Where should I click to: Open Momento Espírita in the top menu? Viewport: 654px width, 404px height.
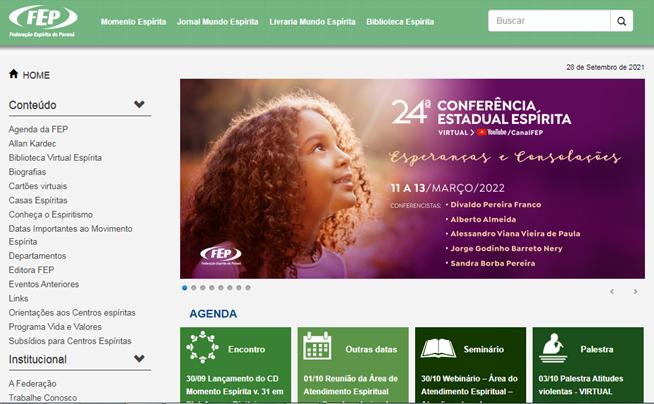pos(133,22)
